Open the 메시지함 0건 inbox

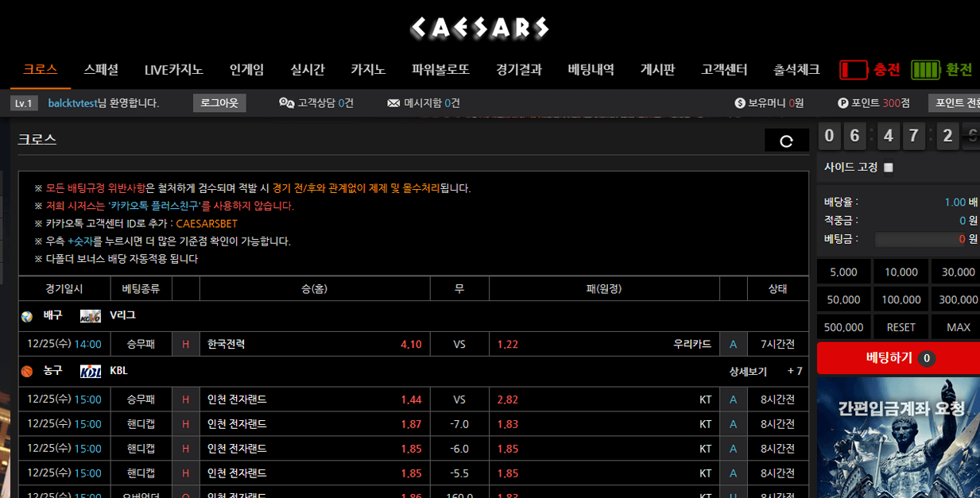click(x=424, y=103)
